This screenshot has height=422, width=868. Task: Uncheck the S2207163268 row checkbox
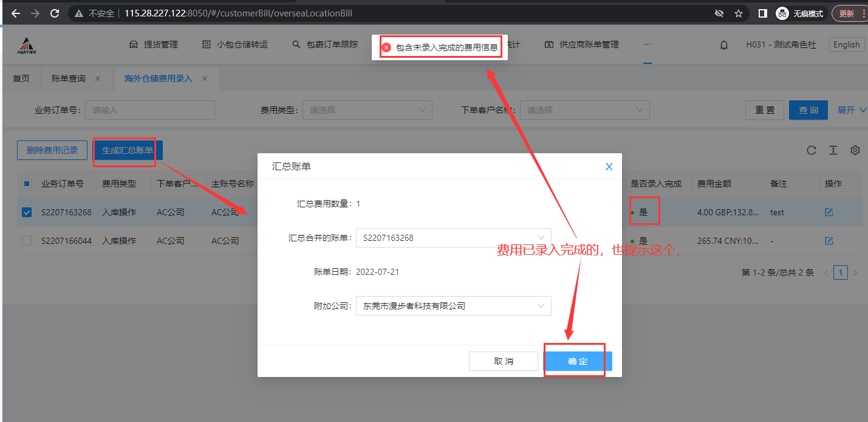[27, 212]
